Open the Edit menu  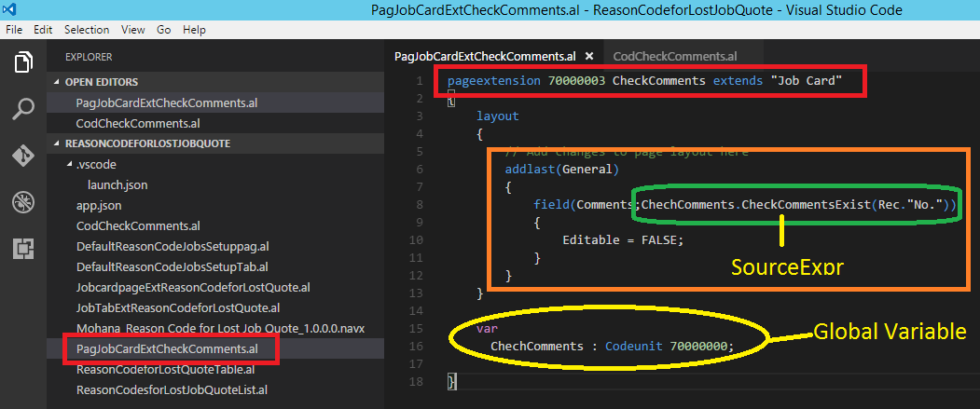(x=43, y=30)
